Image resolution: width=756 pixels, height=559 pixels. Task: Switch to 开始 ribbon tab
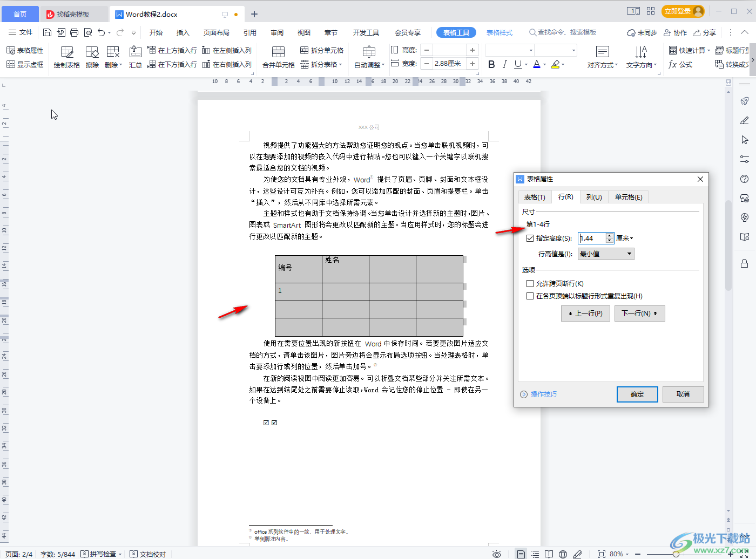tap(156, 32)
